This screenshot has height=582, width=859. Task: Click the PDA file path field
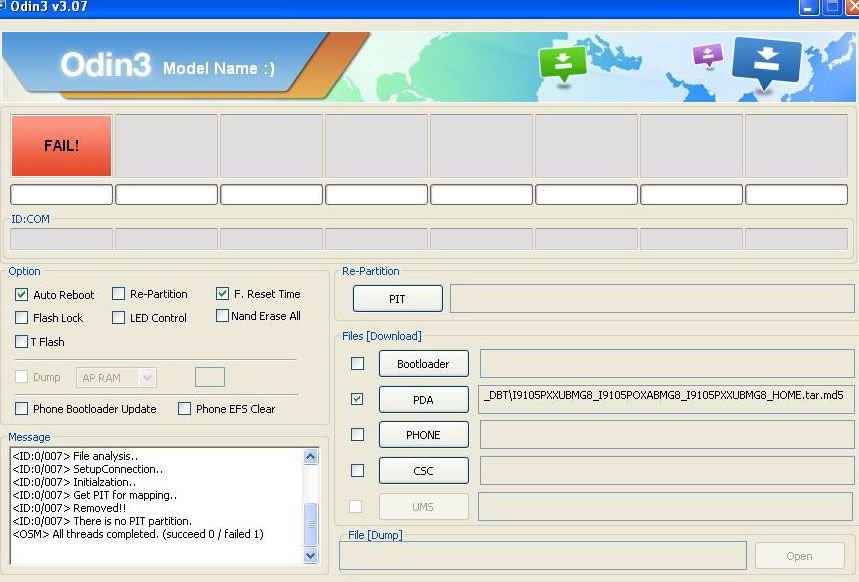tap(667, 399)
